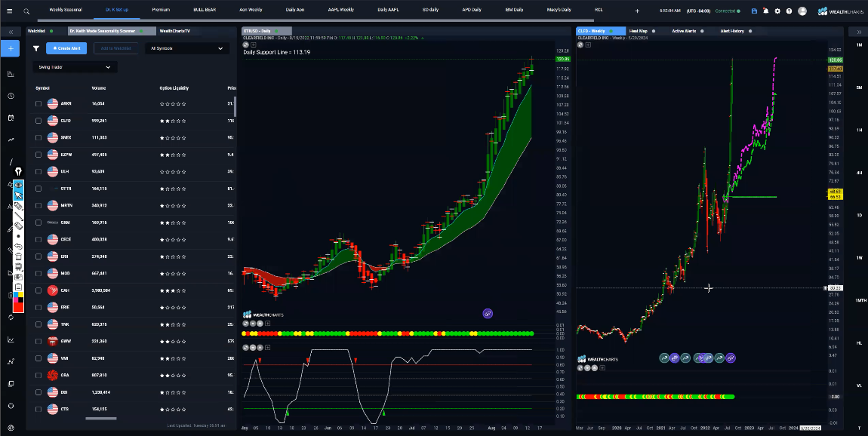Check the CTS row checkbox
868x436 pixels.
coord(38,410)
